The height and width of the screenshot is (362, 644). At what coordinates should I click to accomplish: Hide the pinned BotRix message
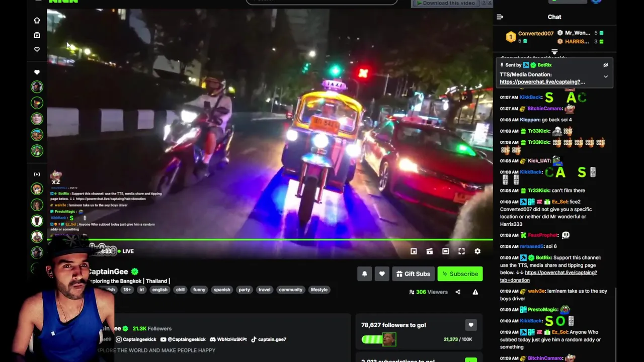pyautogui.click(x=606, y=65)
